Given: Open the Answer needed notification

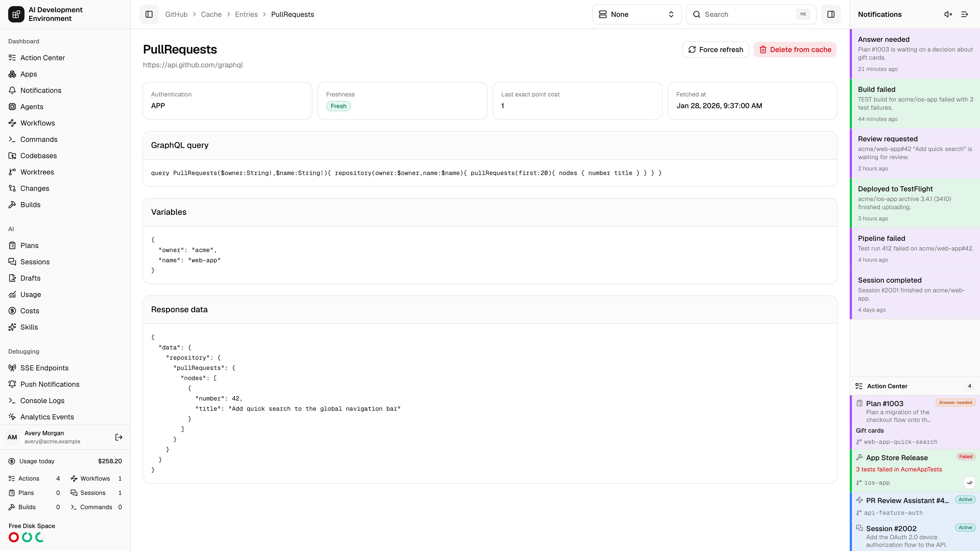Looking at the screenshot, I should (915, 54).
